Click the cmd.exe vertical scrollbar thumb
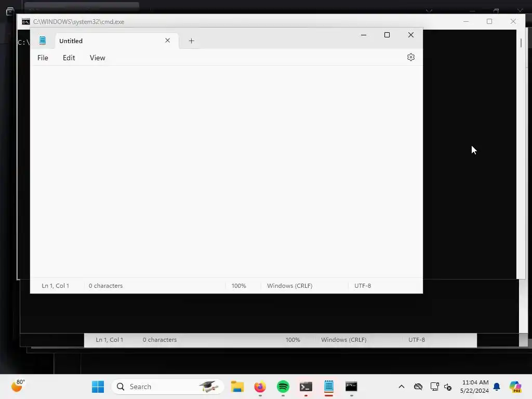 (521, 43)
